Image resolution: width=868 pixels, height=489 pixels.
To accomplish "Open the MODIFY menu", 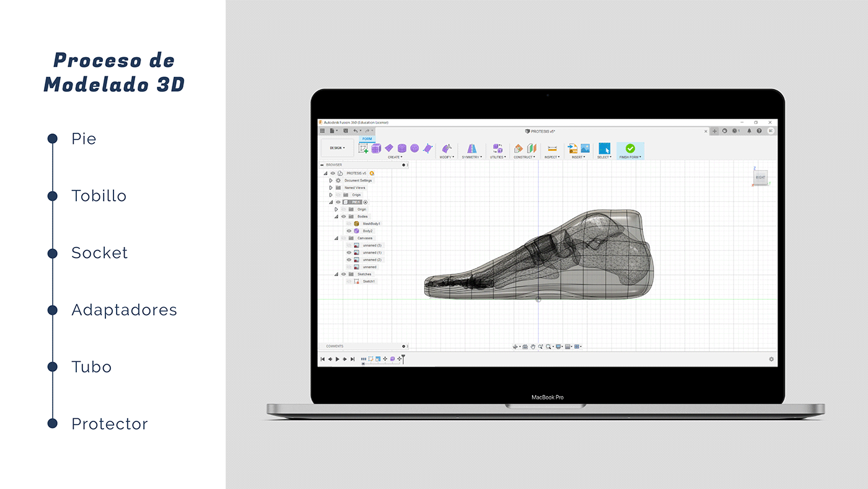I will (446, 157).
